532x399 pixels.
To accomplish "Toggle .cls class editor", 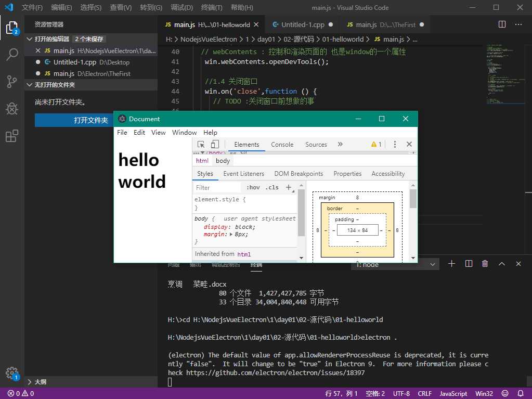I will (x=272, y=187).
